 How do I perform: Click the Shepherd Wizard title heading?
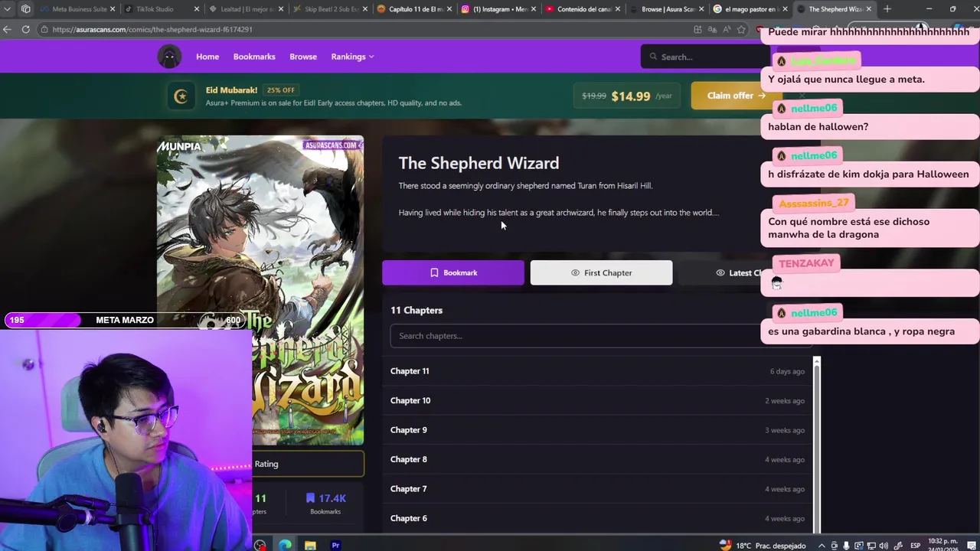tap(479, 163)
